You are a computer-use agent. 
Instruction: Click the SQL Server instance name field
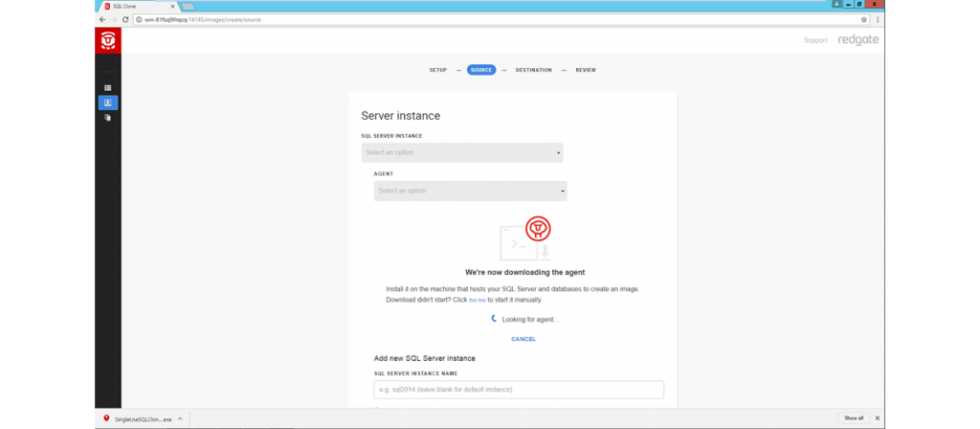(519, 390)
